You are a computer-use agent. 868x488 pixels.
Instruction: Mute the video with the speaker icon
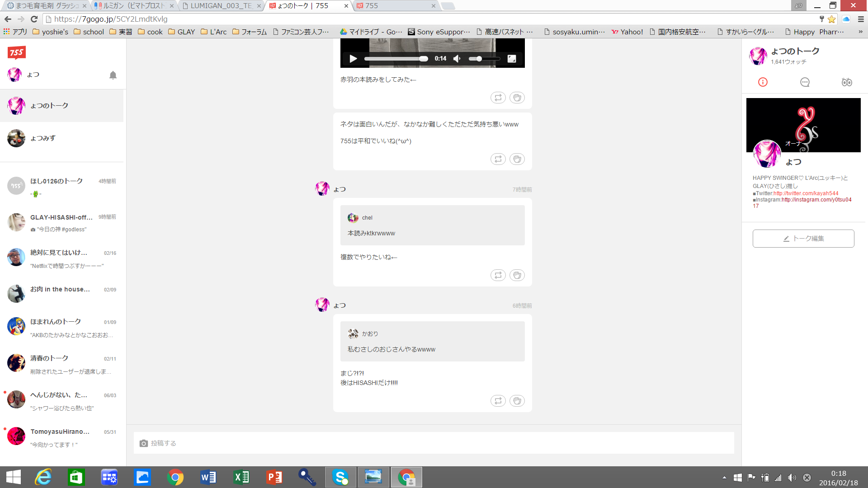[457, 59]
